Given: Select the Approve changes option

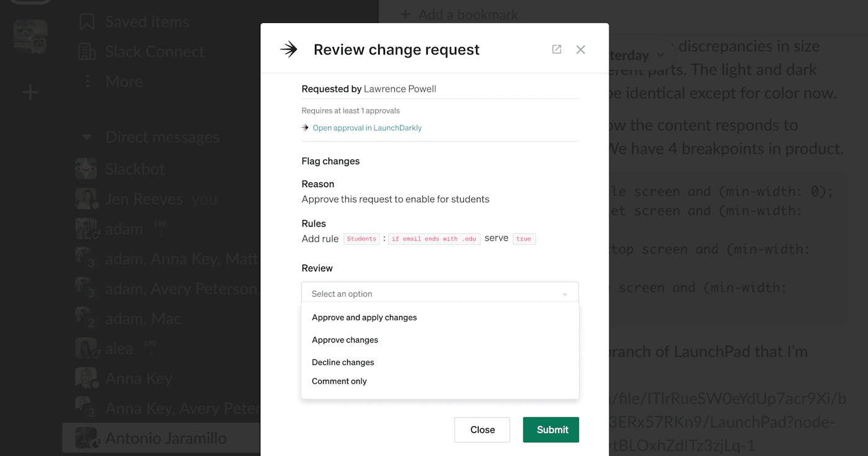Looking at the screenshot, I should click(x=345, y=340).
